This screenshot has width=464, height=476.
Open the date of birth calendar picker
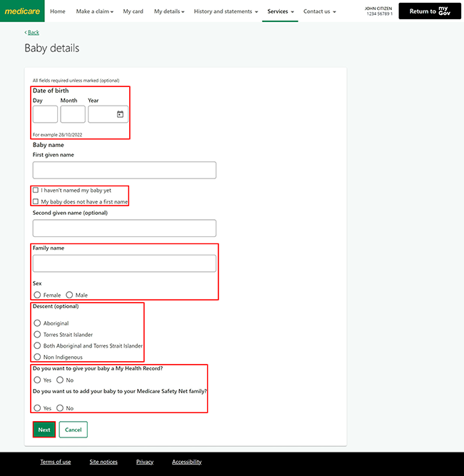tap(120, 114)
